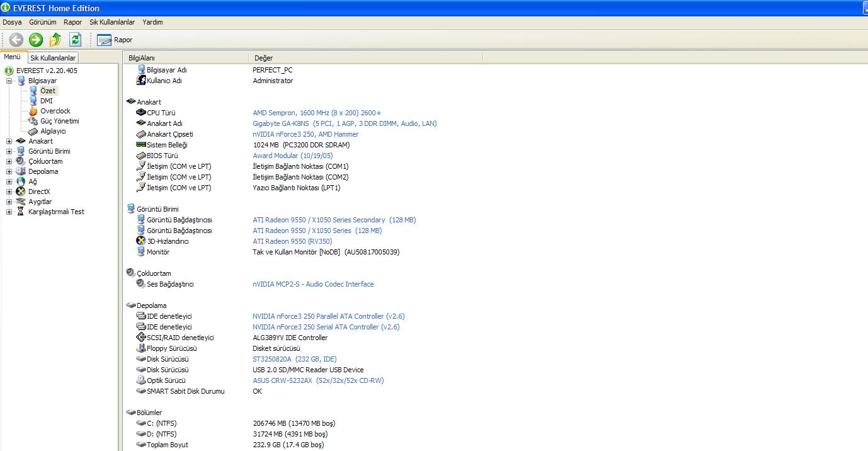This screenshot has width=868, height=451.
Task: Open the Sık Kullanılanlar menu
Action: click(112, 22)
